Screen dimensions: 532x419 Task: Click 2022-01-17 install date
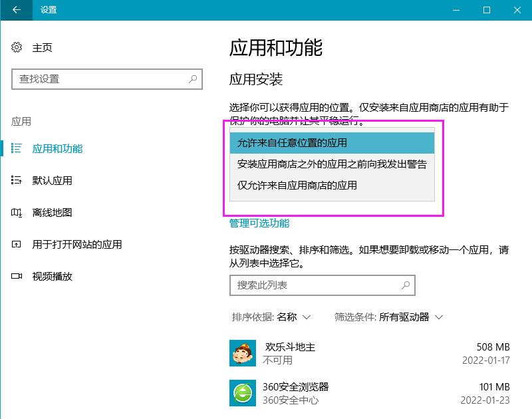pyautogui.click(x=486, y=360)
